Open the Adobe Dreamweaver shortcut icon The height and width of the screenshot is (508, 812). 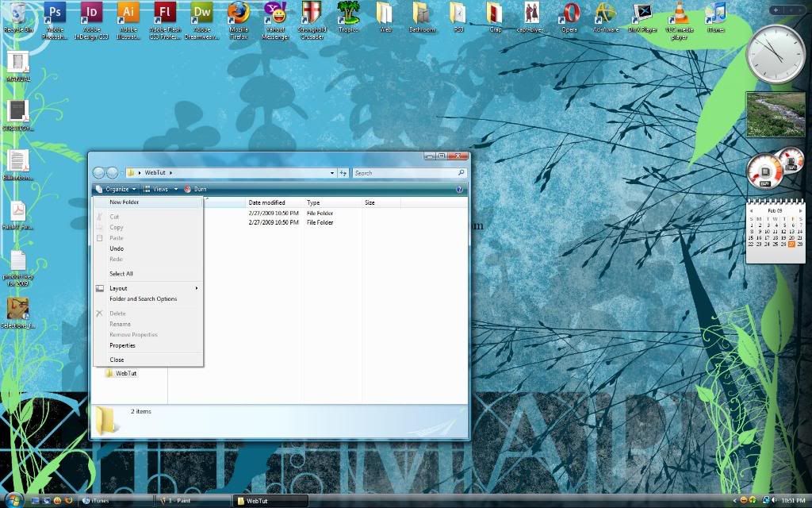202,13
